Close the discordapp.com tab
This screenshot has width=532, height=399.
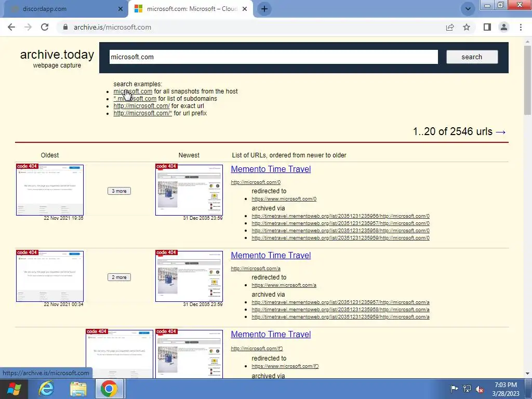point(120,9)
